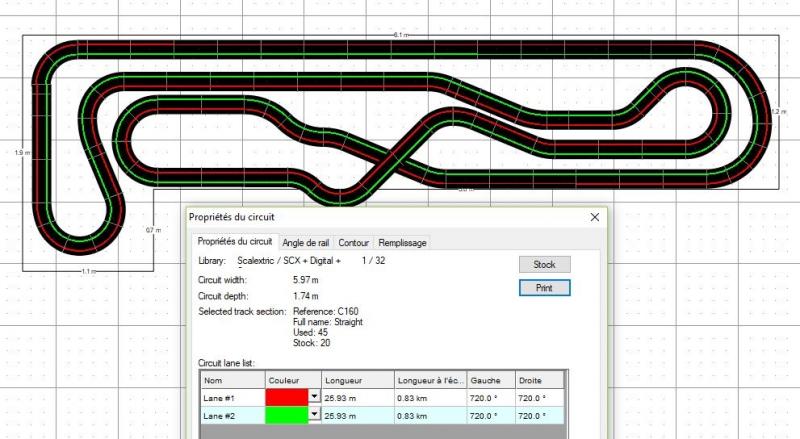The width and height of the screenshot is (800, 439).
Task: Expand the Lane #1 color dropdown arrow
Action: tap(315, 397)
